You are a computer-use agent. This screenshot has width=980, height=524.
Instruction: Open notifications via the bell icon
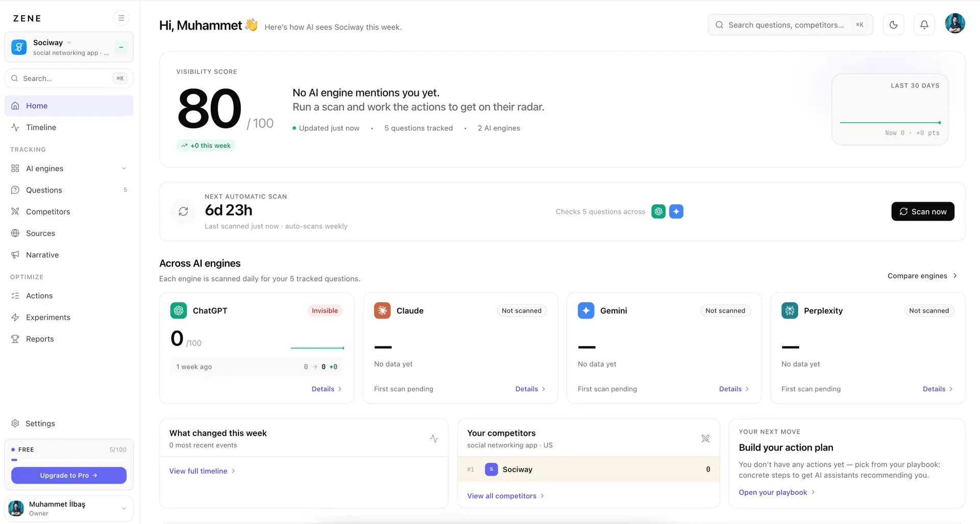pyautogui.click(x=924, y=25)
